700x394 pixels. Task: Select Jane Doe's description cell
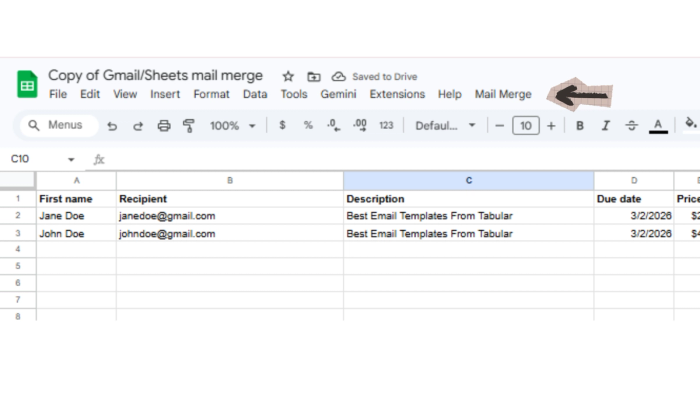coord(469,216)
